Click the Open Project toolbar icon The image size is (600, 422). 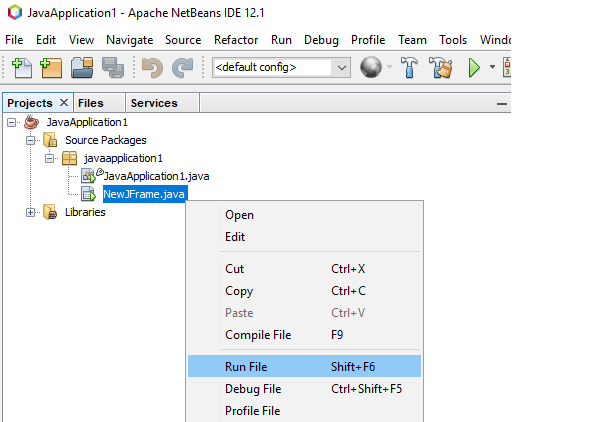click(x=82, y=68)
